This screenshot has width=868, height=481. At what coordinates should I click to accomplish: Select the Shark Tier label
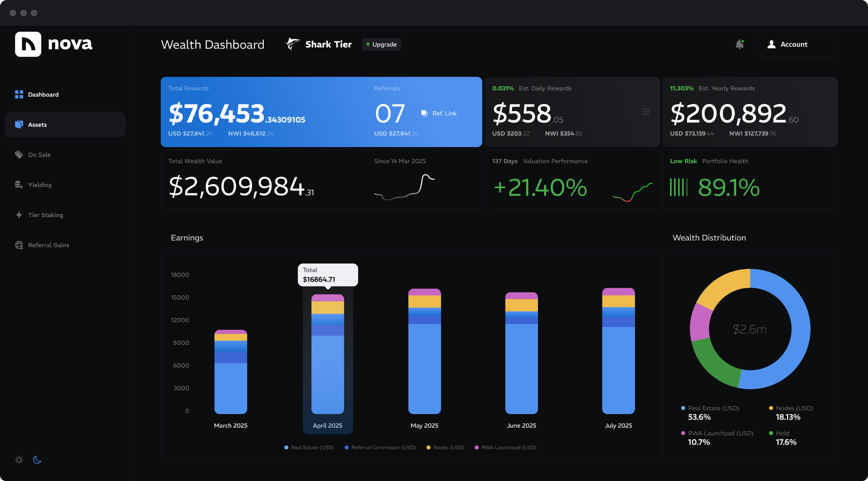coord(328,44)
